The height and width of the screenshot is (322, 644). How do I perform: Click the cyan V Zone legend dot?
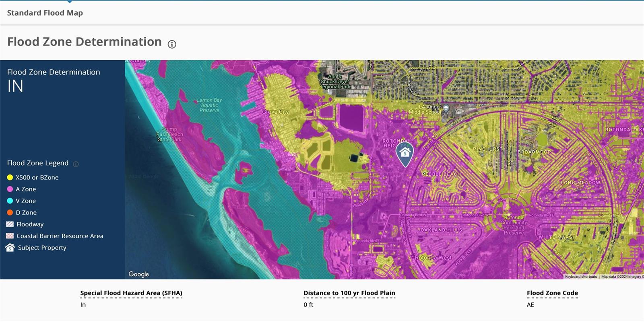coord(10,201)
